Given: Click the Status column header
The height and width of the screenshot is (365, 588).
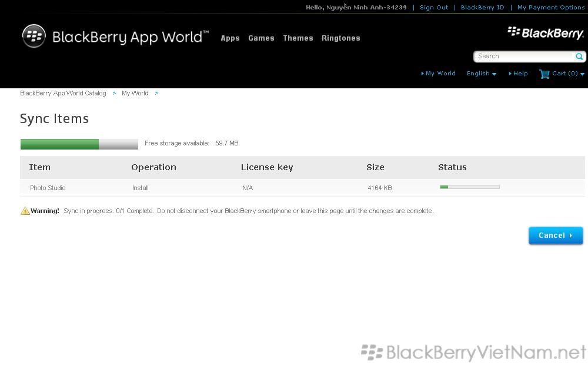Looking at the screenshot, I should tap(452, 167).
